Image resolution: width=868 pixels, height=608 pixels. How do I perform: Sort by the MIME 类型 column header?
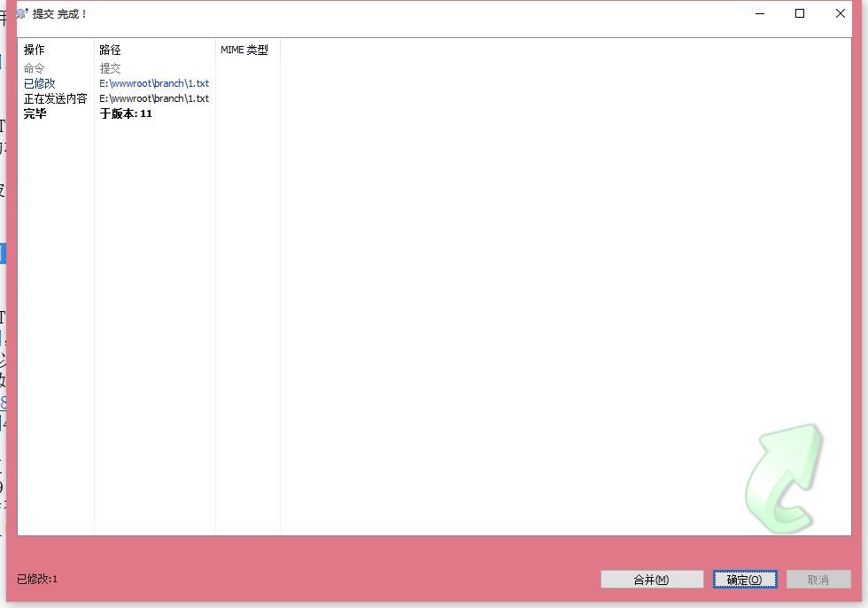coord(247,50)
